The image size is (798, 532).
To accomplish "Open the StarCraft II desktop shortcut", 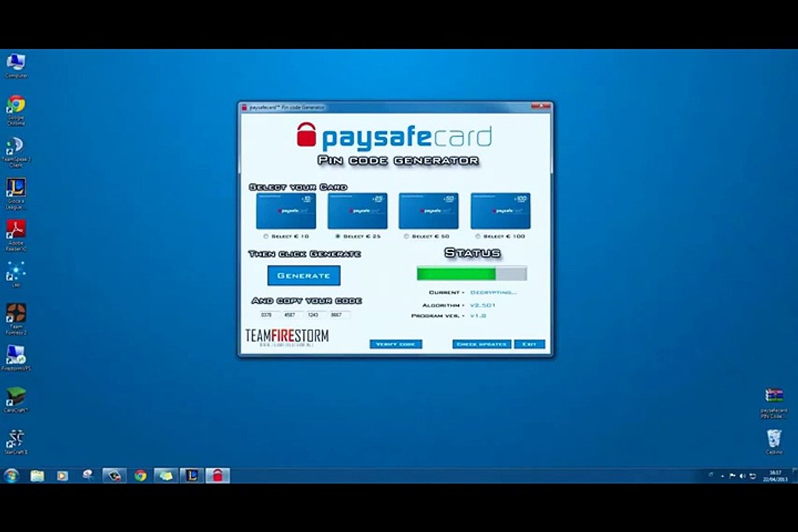I will click(16, 441).
